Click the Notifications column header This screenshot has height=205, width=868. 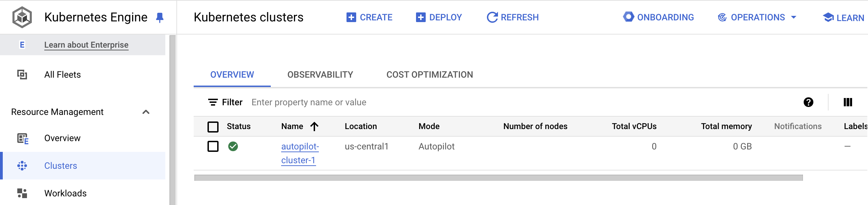tap(798, 126)
